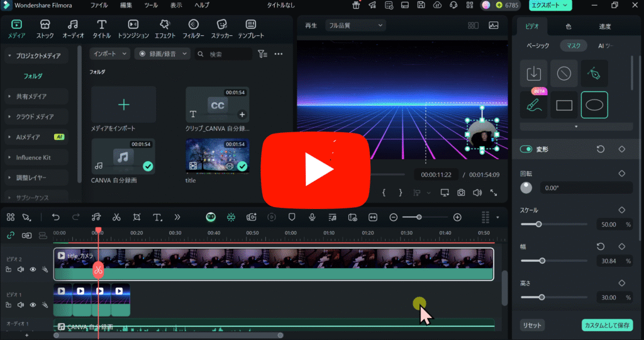The image size is (644, 340).
Task: Expand the Influence Kit item
Action: coord(9,157)
